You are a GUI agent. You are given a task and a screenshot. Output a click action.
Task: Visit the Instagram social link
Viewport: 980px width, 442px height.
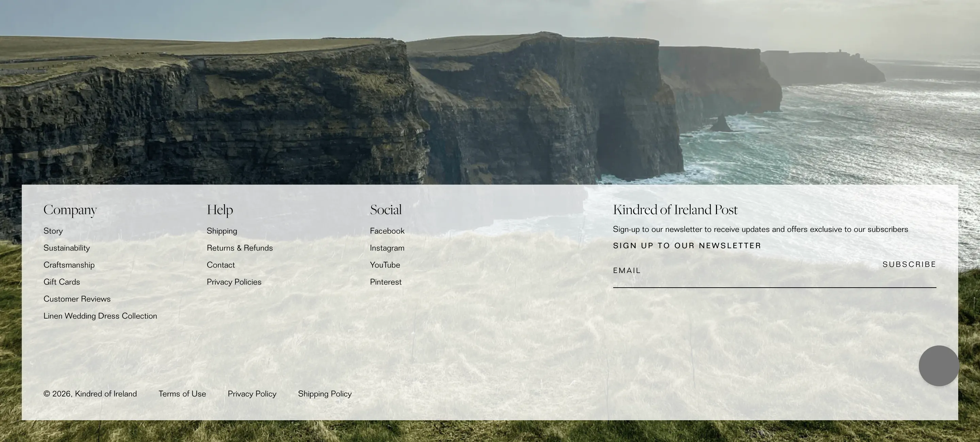[x=387, y=248]
